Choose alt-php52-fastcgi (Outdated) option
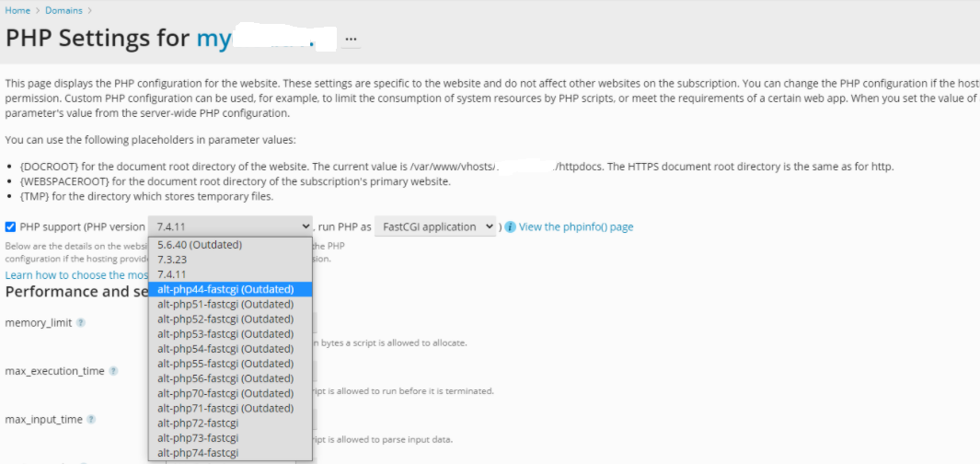Image resolution: width=980 pixels, height=464 pixels. 230,319
